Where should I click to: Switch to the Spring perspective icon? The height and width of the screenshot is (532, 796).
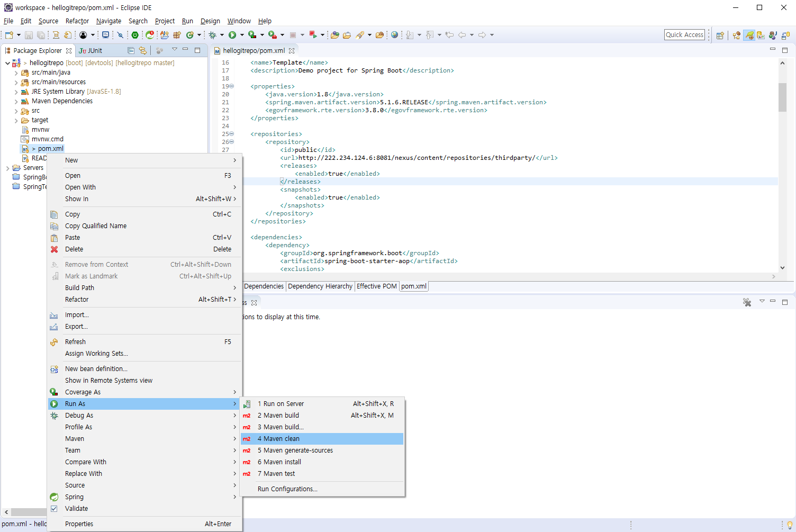click(x=749, y=35)
